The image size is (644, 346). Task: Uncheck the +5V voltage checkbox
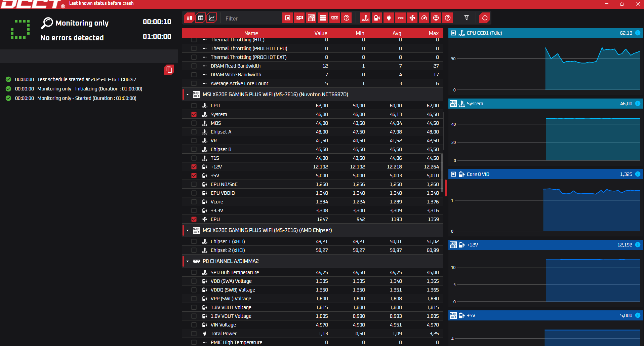(194, 176)
